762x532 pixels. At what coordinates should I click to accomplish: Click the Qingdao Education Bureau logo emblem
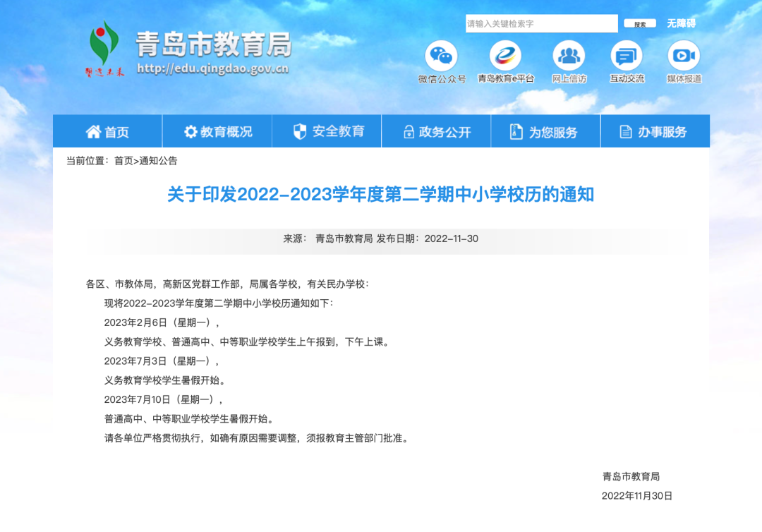104,47
